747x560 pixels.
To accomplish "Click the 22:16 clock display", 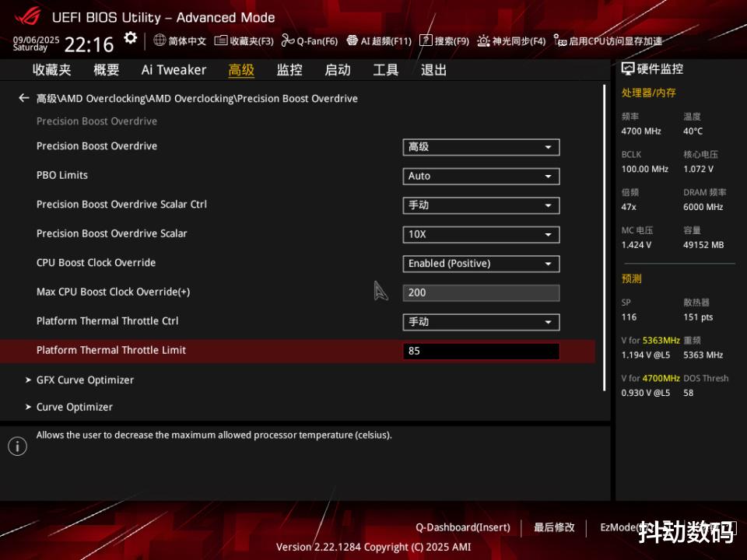I will click(x=89, y=45).
